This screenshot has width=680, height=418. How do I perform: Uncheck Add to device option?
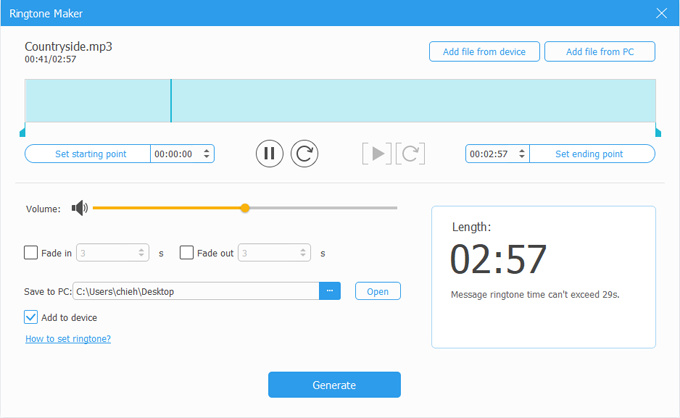(x=31, y=317)
